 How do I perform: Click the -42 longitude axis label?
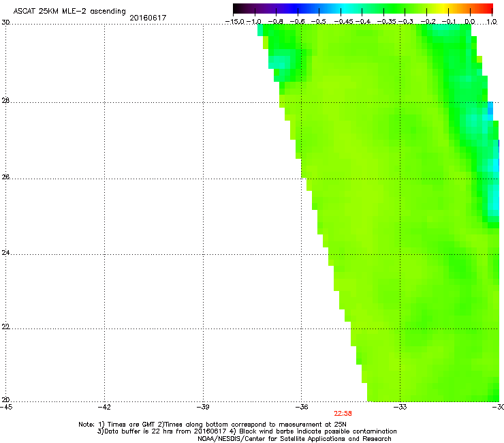point(104,407)
